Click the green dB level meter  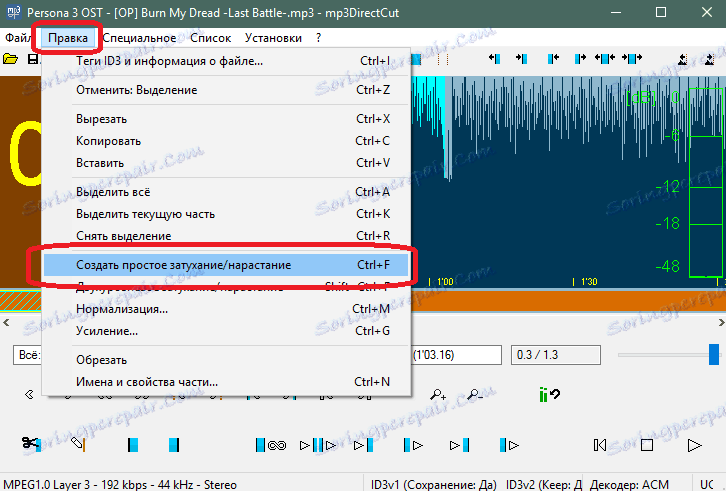pyautogui.click(x=706, y=183)
